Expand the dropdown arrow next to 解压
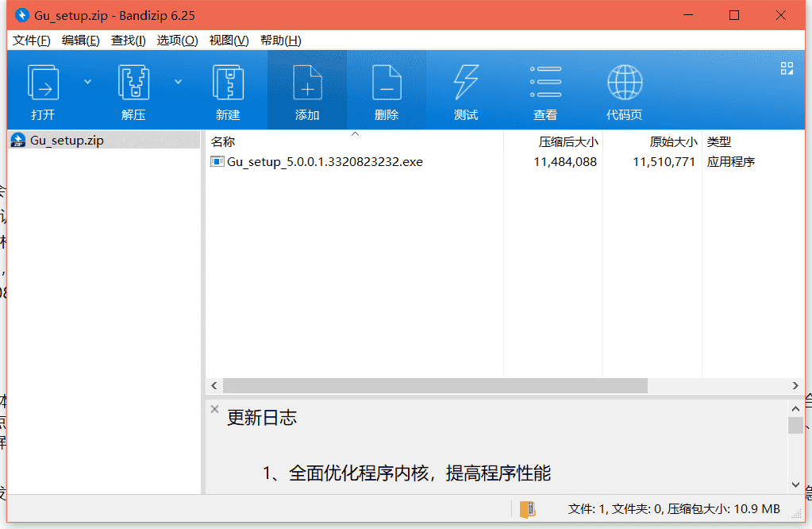 pyautogui.click(x=178, y=82)
